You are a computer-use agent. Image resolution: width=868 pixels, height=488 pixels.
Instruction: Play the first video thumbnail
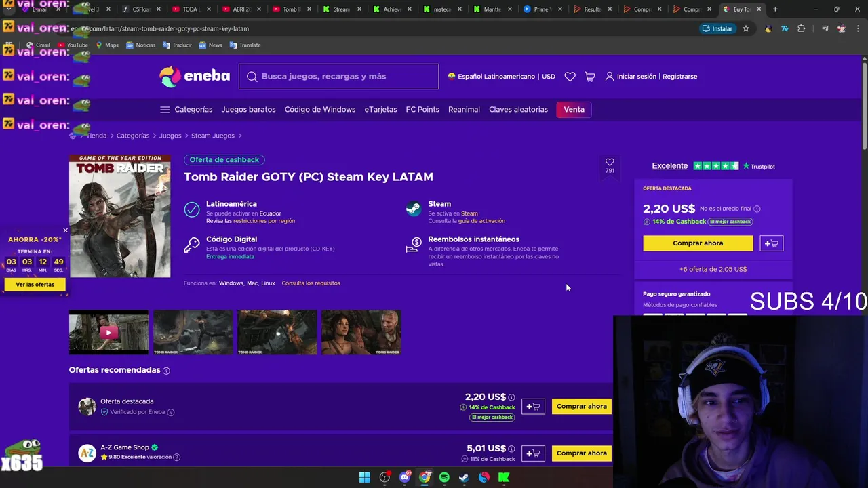click(108, 333)
